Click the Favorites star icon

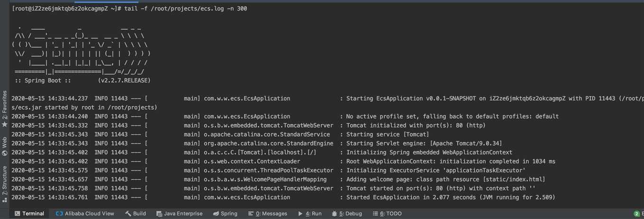click(x=5, y=124)
